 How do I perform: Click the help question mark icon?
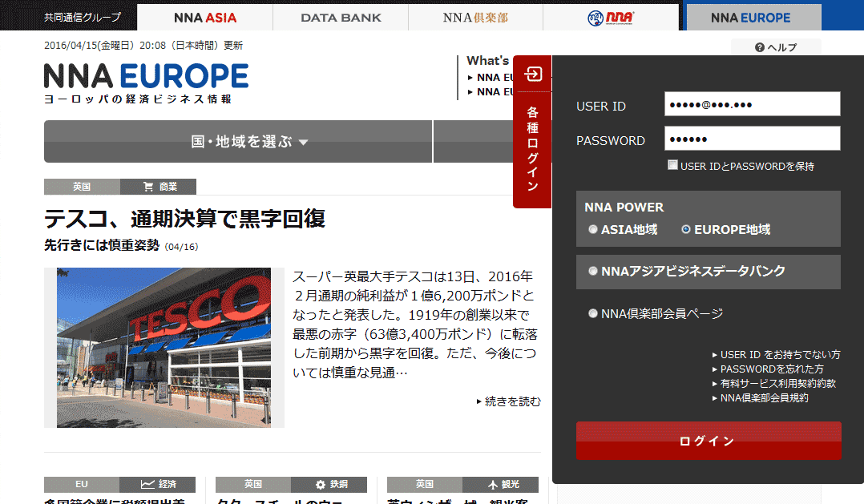pos(760,47)
